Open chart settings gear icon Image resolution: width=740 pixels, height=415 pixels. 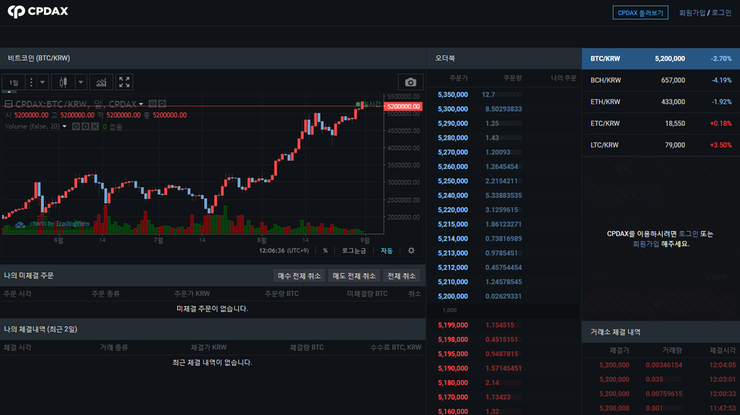[411, 251]
